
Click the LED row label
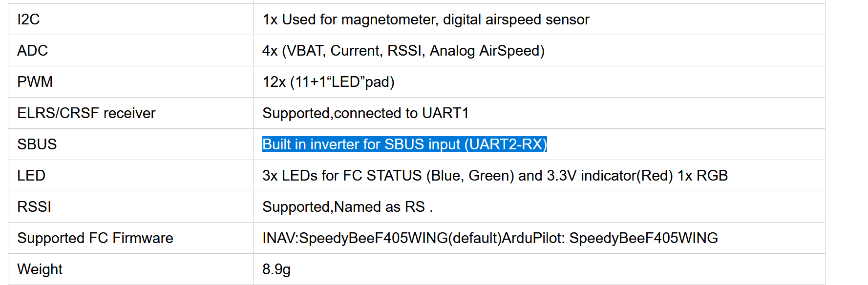[x=31, y=176]
